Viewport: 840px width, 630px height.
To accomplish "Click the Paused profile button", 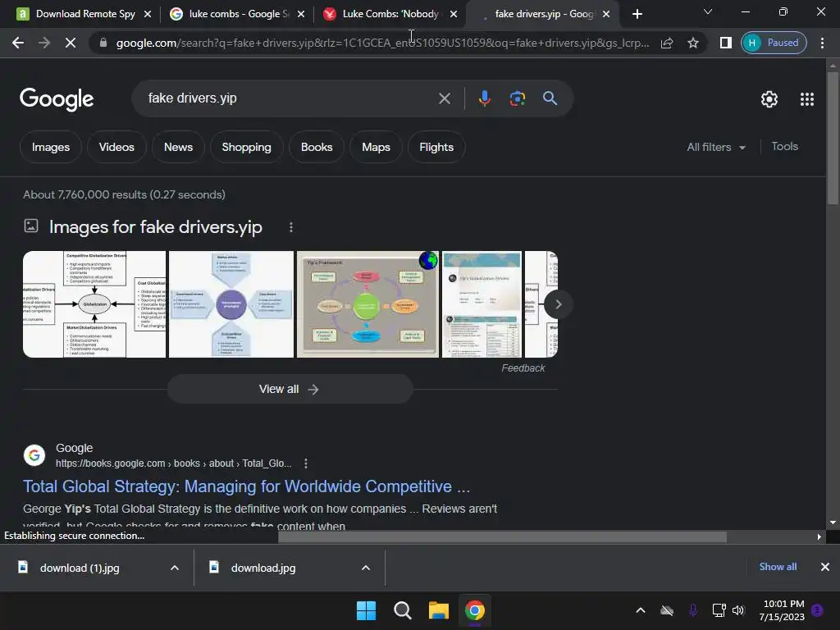I will tap(774, 43).
